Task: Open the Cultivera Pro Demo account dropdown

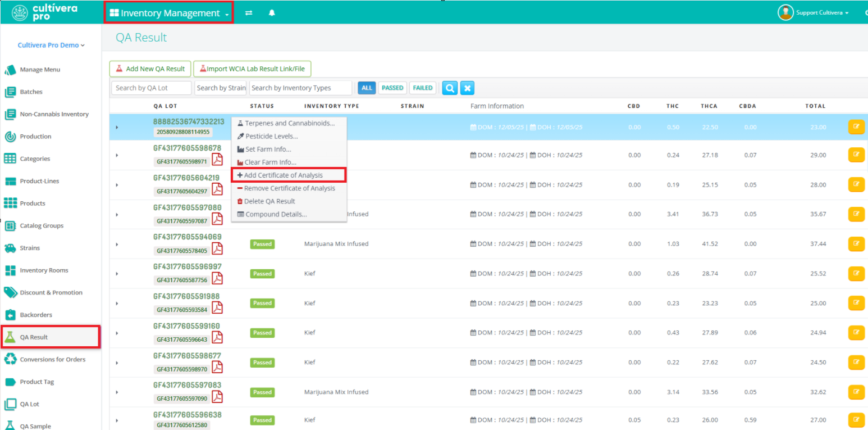Action: 51,45
